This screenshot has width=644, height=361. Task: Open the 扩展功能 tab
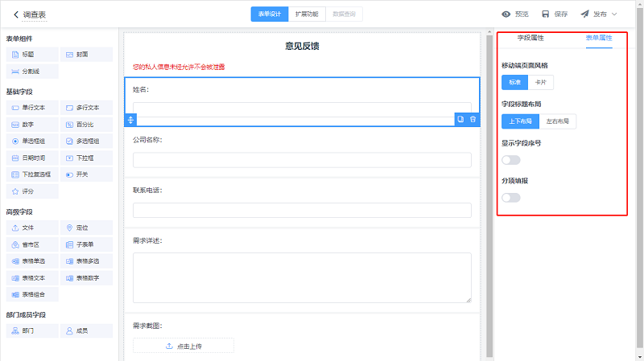[307, 14]
